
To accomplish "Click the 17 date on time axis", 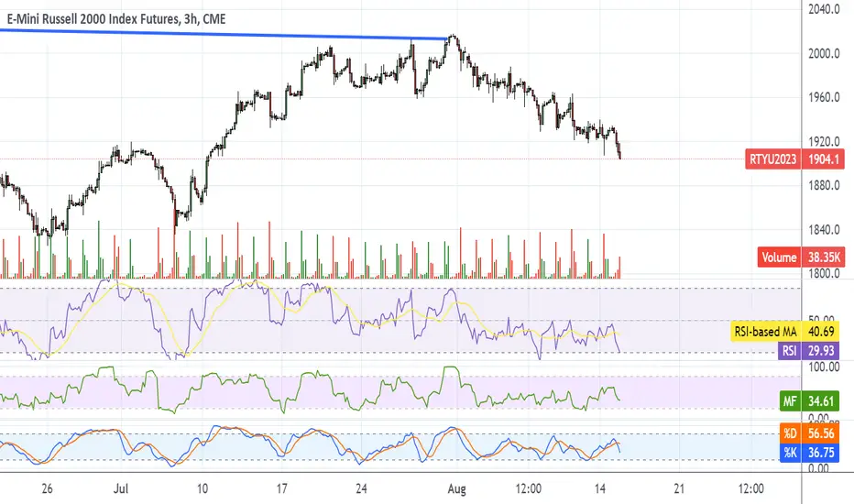I will point(281,488).
